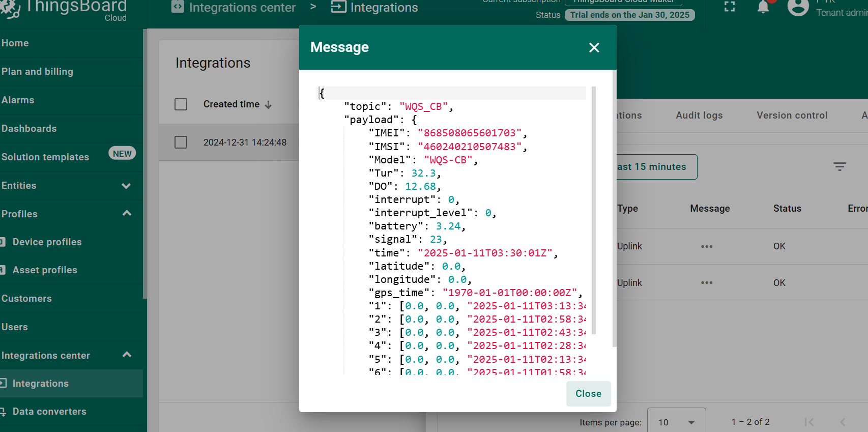Open the user profile avatar icon
Screen dimensions: 868x432
798,7
